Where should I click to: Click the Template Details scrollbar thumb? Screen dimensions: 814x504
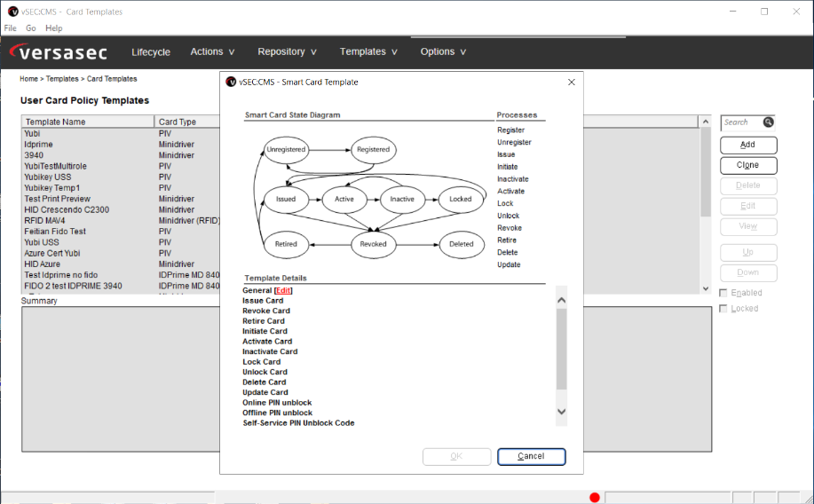(x=561, y=349)
